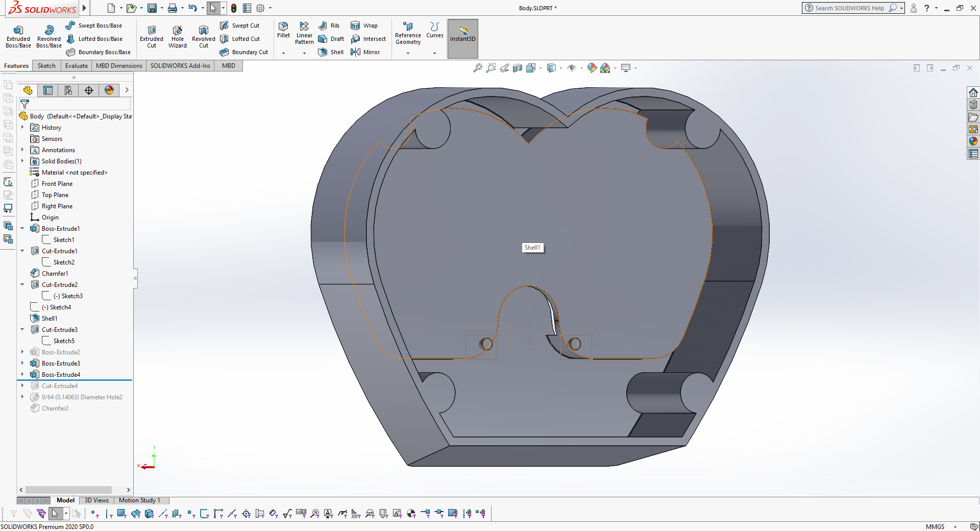
Task: Click the Zoom to Fit icon
Action: tap(477, 68)
